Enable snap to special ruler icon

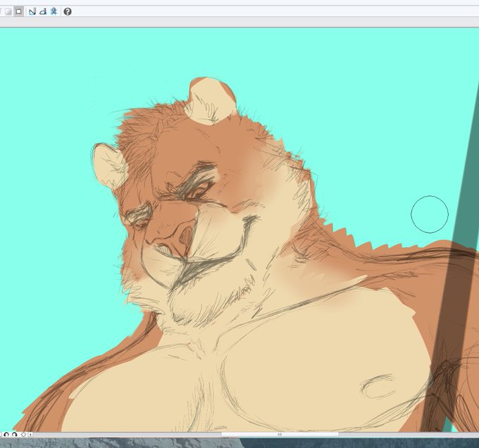click(43, 11)
